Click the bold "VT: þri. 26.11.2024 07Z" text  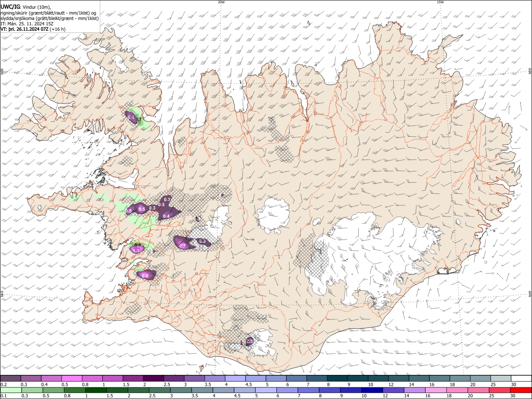coord(24,30)
